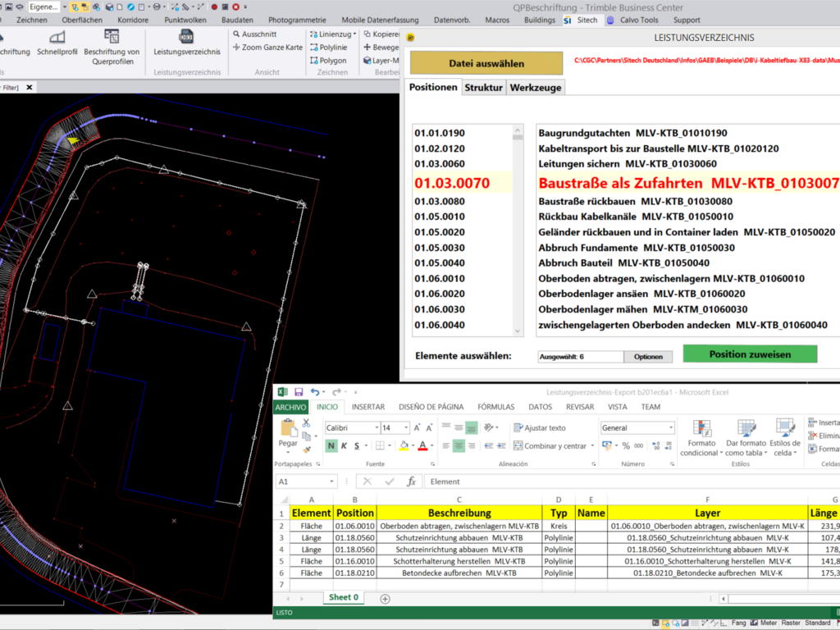The image size is (840, 630).
Task: Select position 01.05.0030 in the list
Action: 440,248
